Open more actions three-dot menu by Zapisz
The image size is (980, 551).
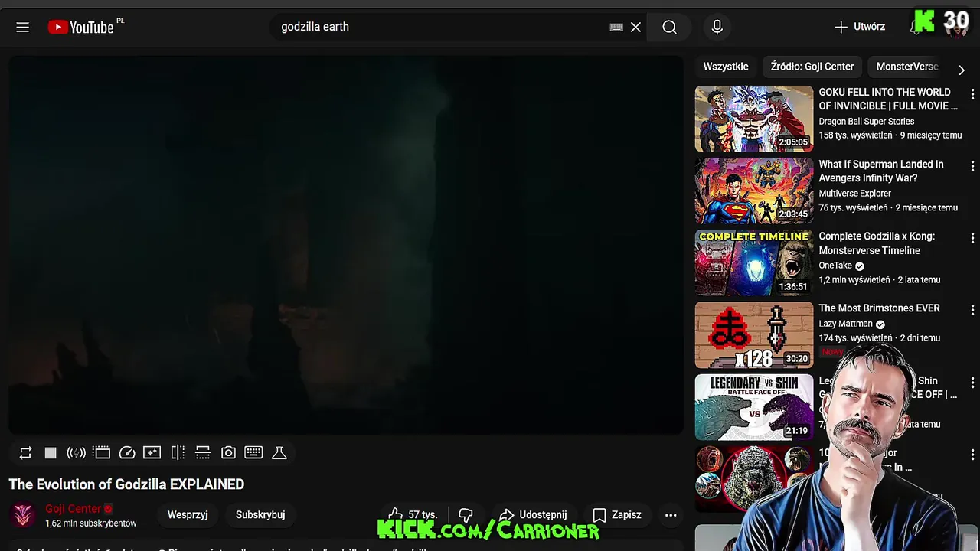tap(671, 515)
